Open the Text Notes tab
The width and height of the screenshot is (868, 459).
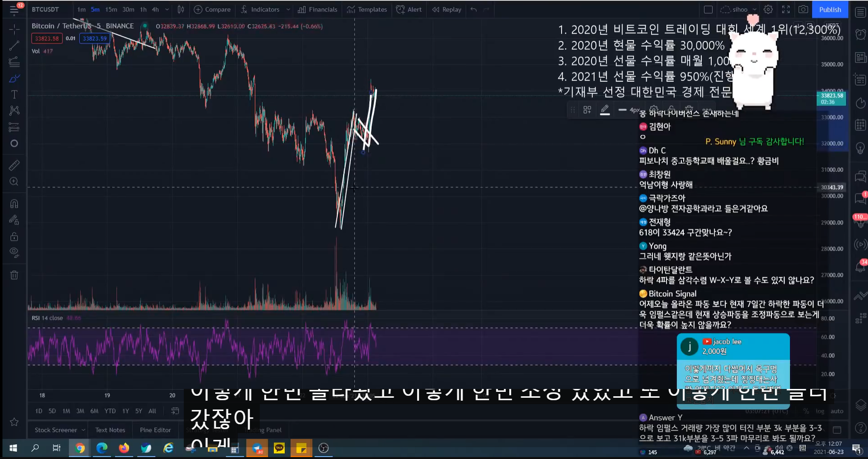110,430
